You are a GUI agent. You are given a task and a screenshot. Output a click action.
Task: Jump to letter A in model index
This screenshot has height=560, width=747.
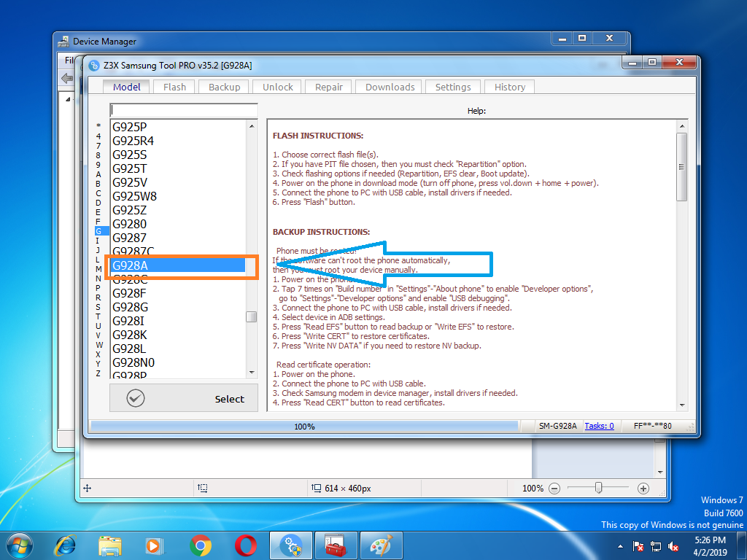pos(98,174)
